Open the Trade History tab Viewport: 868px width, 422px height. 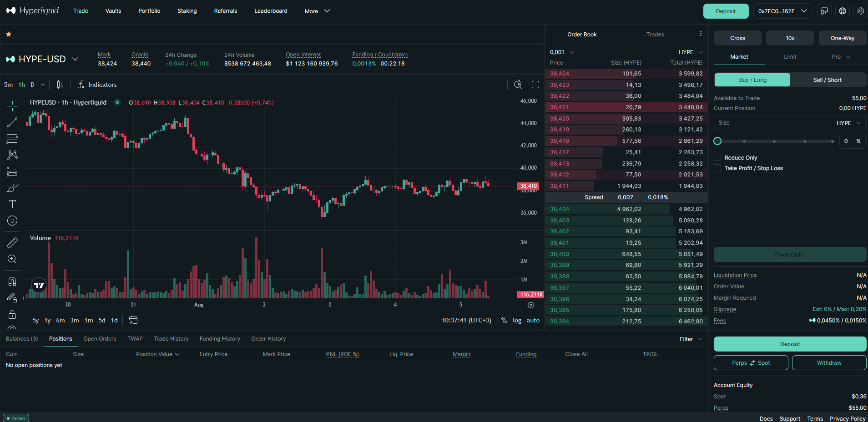point(171,339)
